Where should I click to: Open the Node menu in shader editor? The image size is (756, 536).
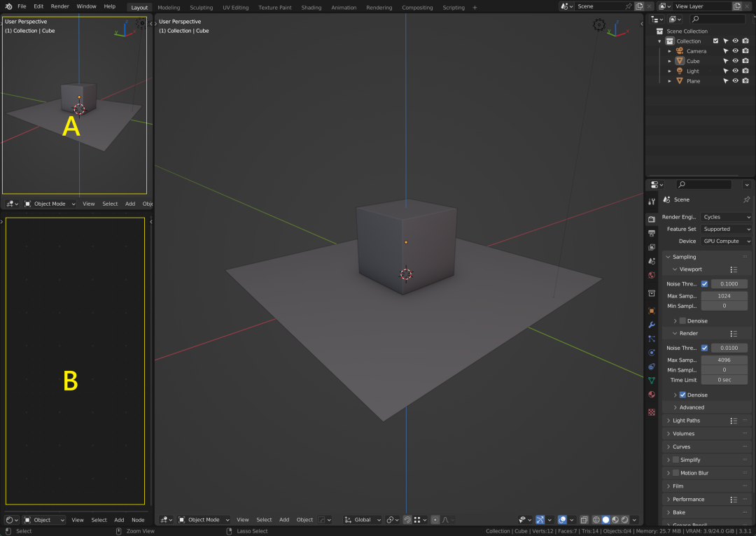point(138,520)
